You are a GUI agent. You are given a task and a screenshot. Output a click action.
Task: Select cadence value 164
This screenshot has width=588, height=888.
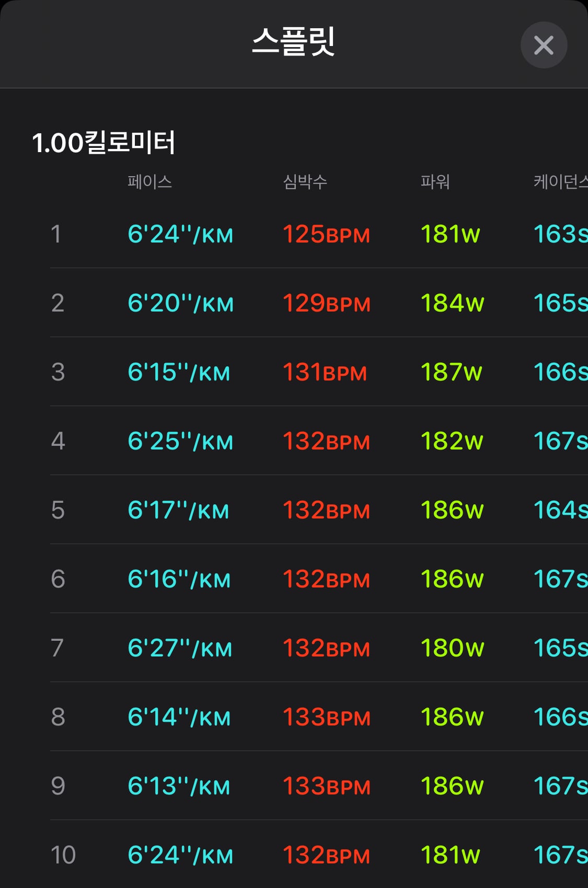coord(561,510)
